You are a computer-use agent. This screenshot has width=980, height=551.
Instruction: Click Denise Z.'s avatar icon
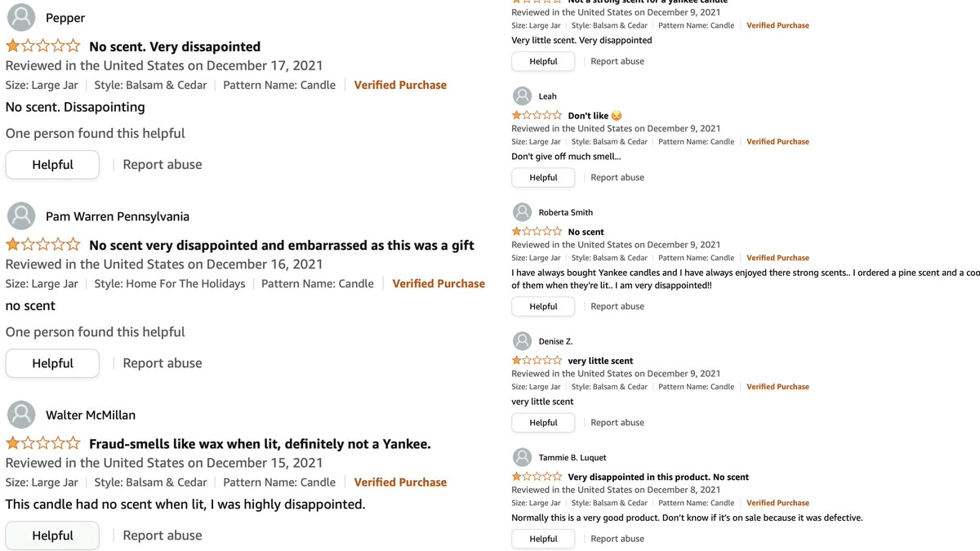[523, 341]
